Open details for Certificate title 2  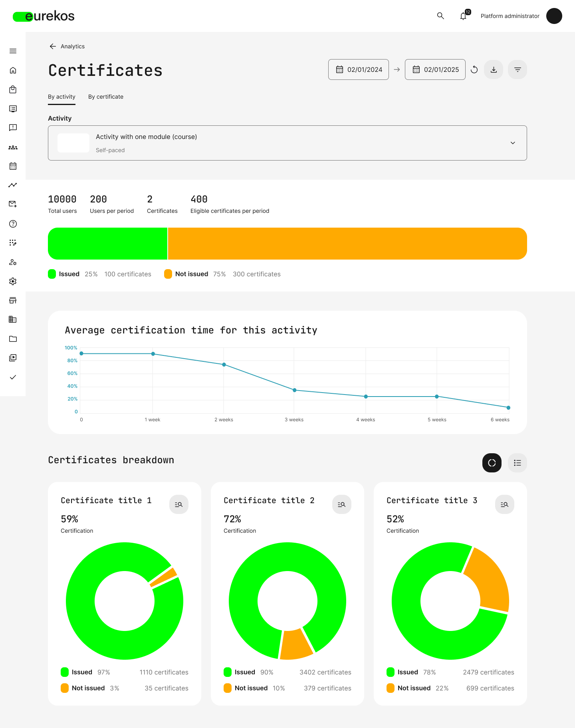click(x=342, y=504)
